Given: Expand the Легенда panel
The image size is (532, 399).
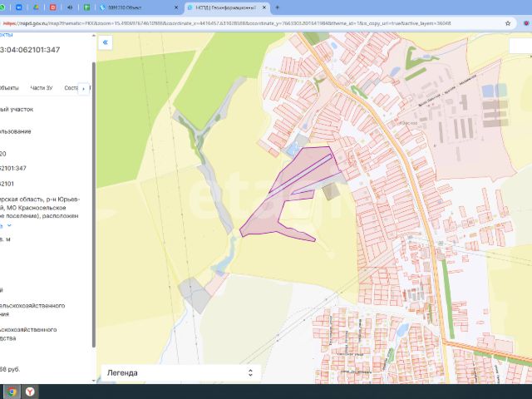Looking at the screenshot, I should [249, 373].
